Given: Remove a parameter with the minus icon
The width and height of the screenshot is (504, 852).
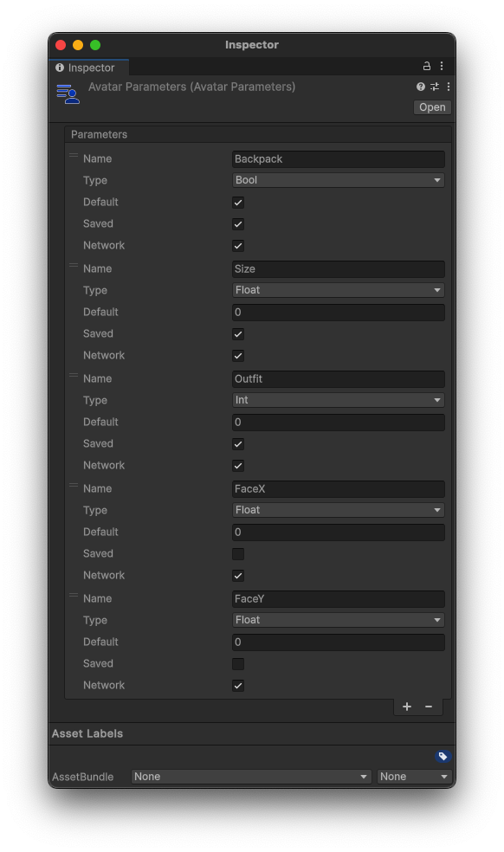Looking at the screenshot, I should pyautogui.click(x=429, y=707).
